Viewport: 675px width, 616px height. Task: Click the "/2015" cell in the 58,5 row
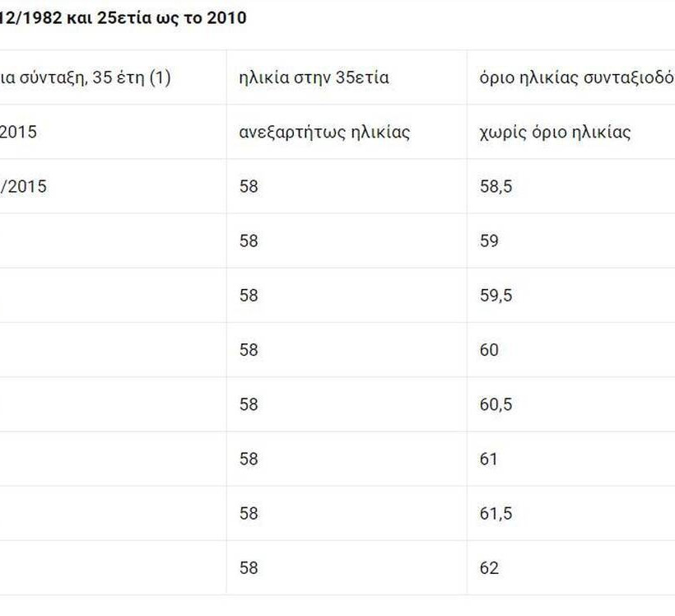click(23, 186)
